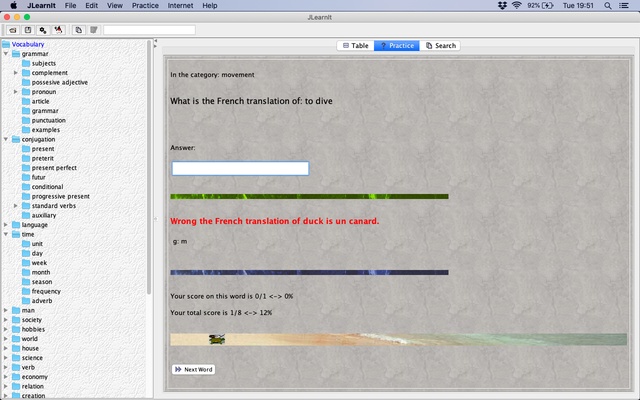This screenshot has width=640, height=400.
Task: Open the Edit menu
Action: tap(91, 5)
